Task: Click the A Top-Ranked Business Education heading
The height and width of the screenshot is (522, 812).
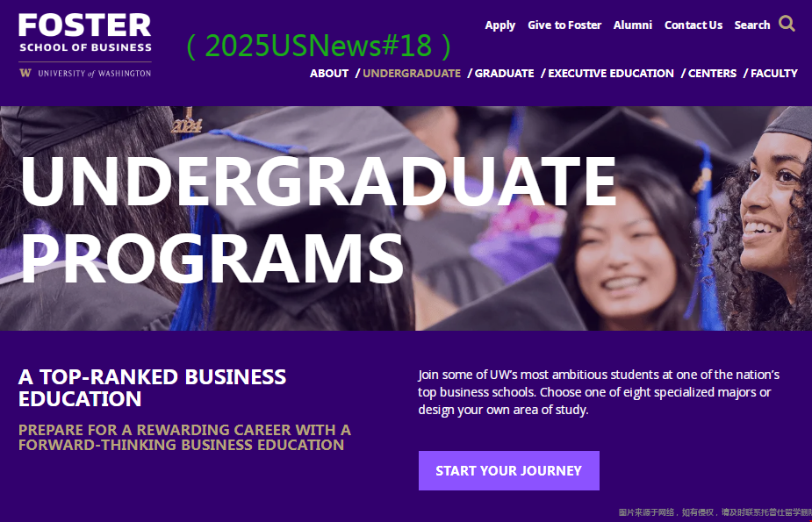Action: [x=152, y=388]
